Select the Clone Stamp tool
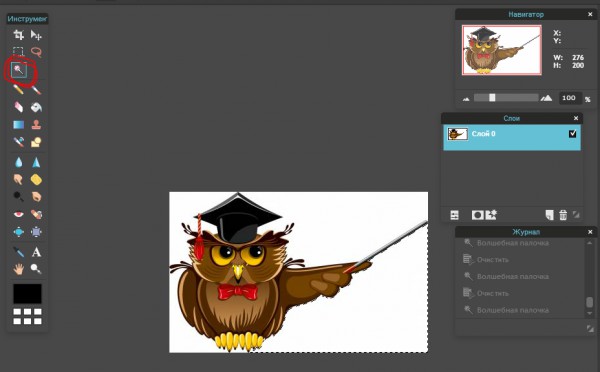 pyautogui.click(x=36, y=124)
